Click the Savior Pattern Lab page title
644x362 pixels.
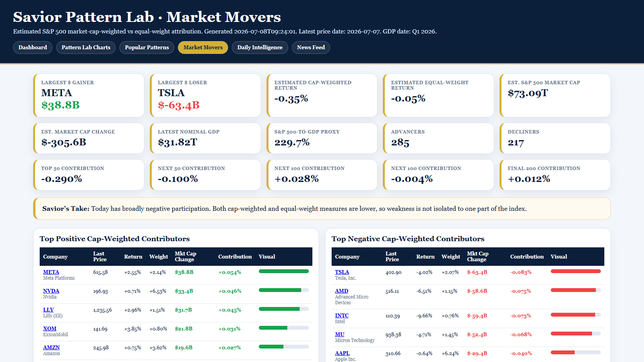[x=147, y=17]
